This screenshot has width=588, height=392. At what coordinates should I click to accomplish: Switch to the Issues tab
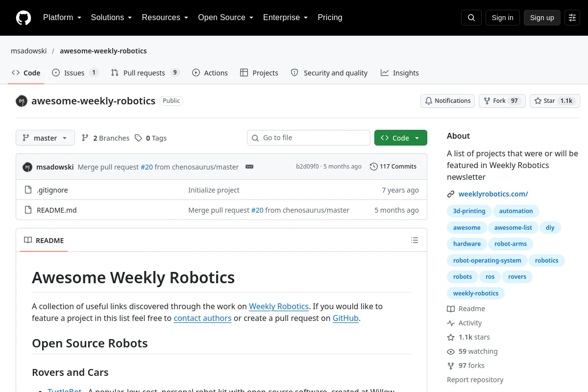point(75,73)
